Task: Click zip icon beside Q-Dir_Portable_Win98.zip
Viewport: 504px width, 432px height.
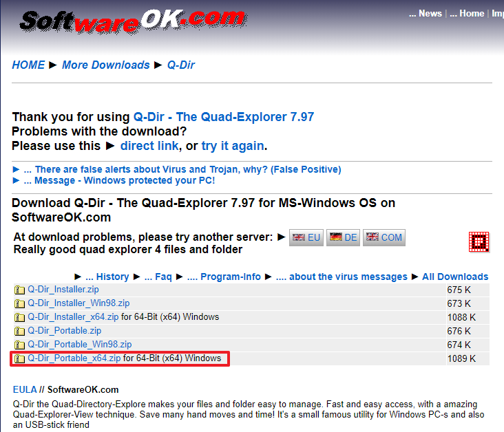Action: tap(19, 345)
